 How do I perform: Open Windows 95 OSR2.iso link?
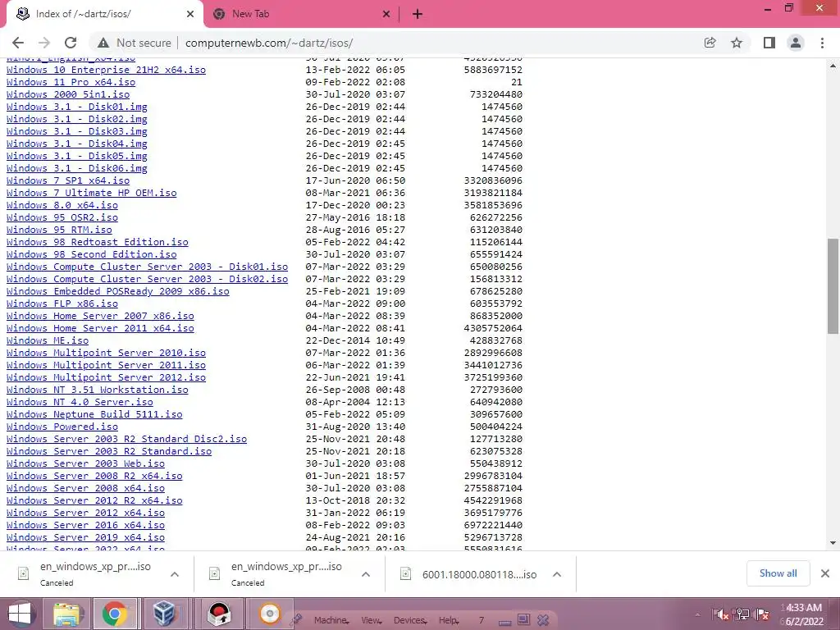[x=62, y=217]
